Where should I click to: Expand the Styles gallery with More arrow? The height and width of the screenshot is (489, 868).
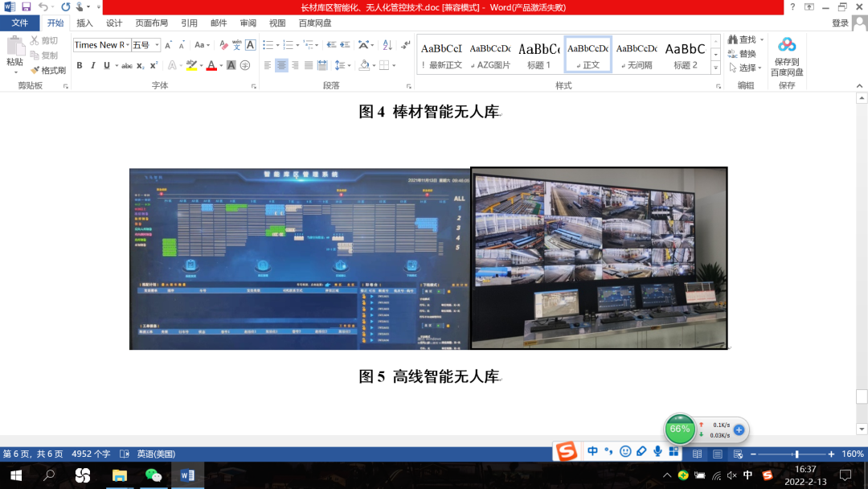click(716, 67)
